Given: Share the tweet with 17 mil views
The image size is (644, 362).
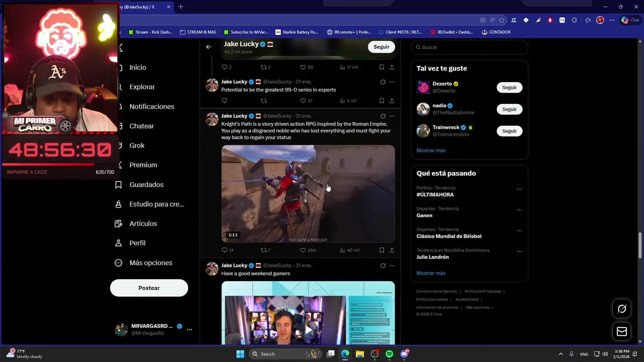Looking at the screenshot, I should (x=391, y=67).
